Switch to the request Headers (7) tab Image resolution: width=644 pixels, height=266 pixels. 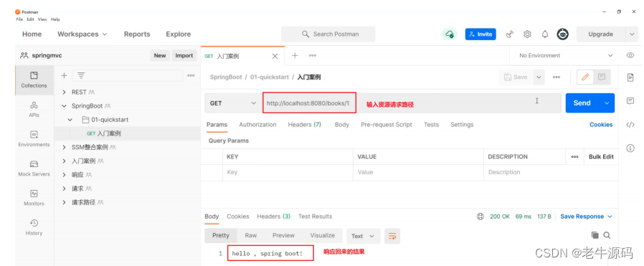[x=304, y=124]
